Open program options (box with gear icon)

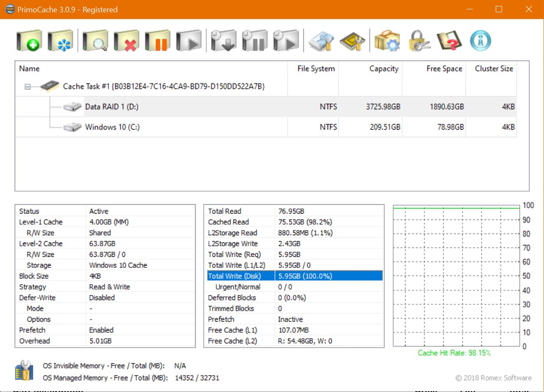(x=387, y=41)
